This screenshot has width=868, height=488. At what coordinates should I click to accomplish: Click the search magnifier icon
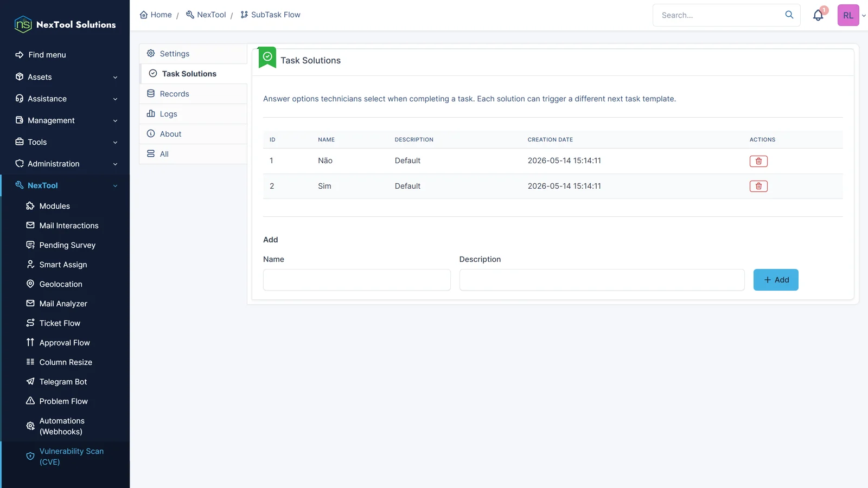[789, 15]
